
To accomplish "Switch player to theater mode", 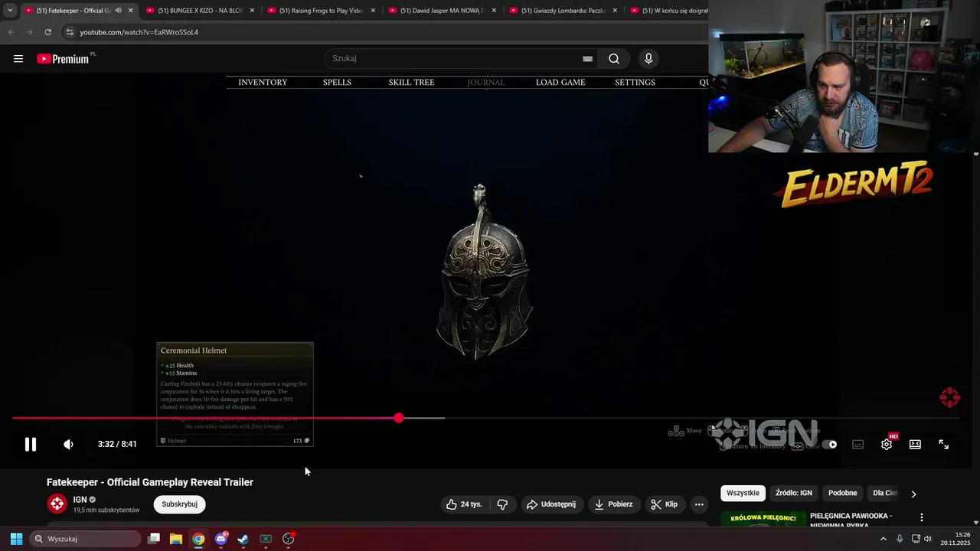I will pos(915,444).
